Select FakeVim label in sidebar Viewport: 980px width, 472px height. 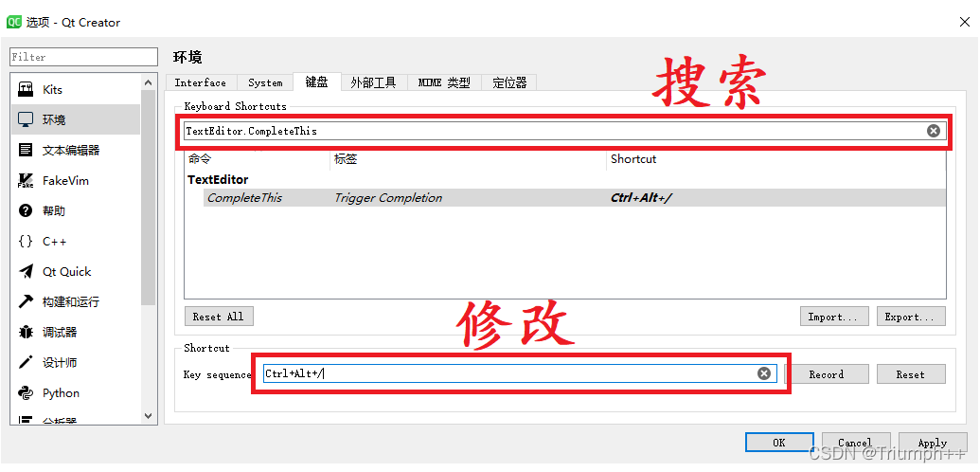[x=65, y=181]
